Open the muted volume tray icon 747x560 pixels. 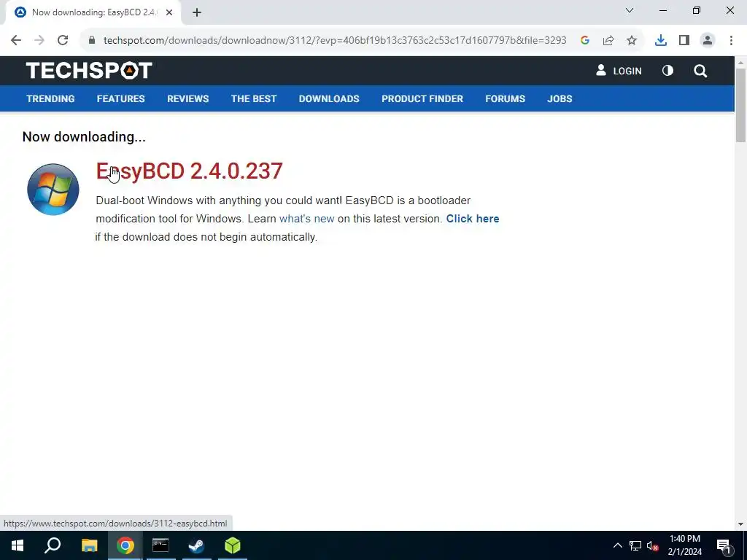coord(652,545)
